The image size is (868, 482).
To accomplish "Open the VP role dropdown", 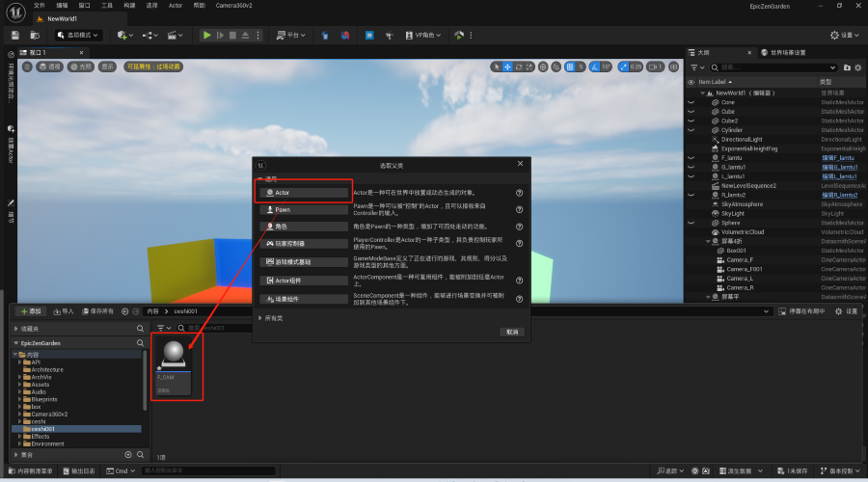I will pos(423,36).
